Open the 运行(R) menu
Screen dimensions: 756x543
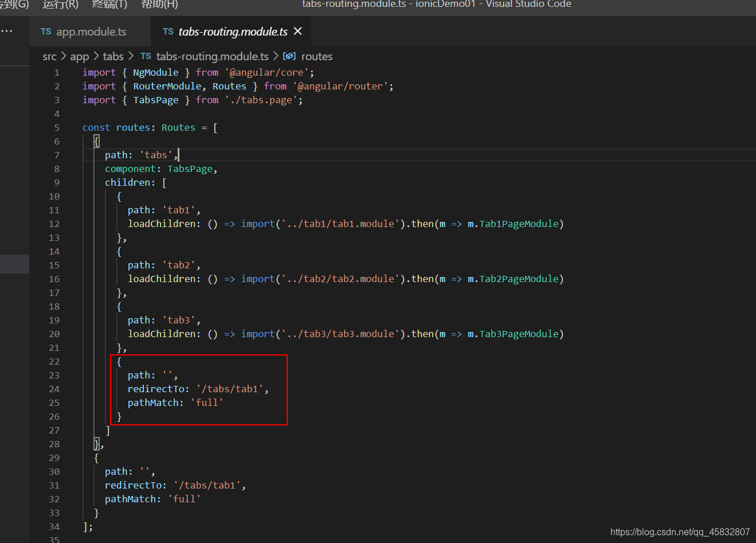pos(60,5)
